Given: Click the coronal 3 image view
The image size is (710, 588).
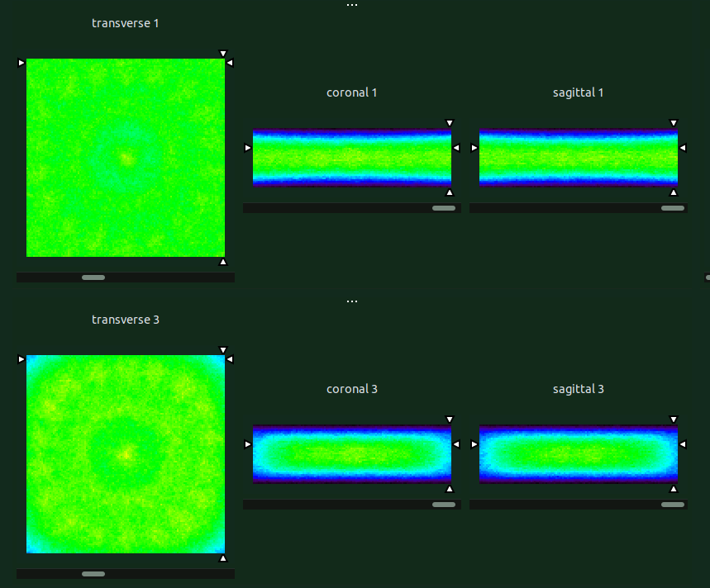Looking at the screenshot, I should tap(352, 454).
